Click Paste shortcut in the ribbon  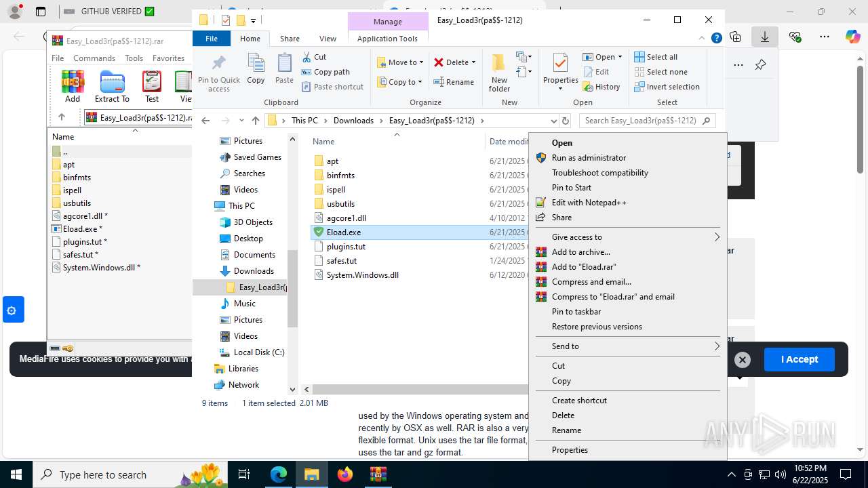[332, 87]
